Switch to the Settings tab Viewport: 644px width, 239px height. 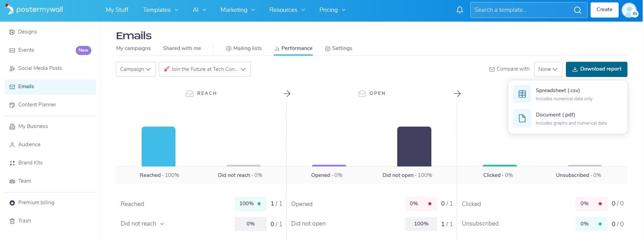tap(338, 48)
